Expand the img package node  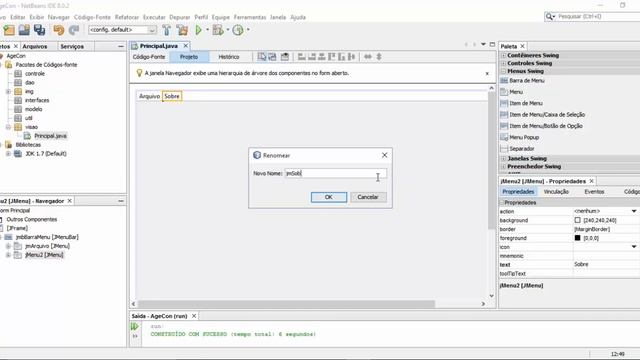[x=8, y=92]
